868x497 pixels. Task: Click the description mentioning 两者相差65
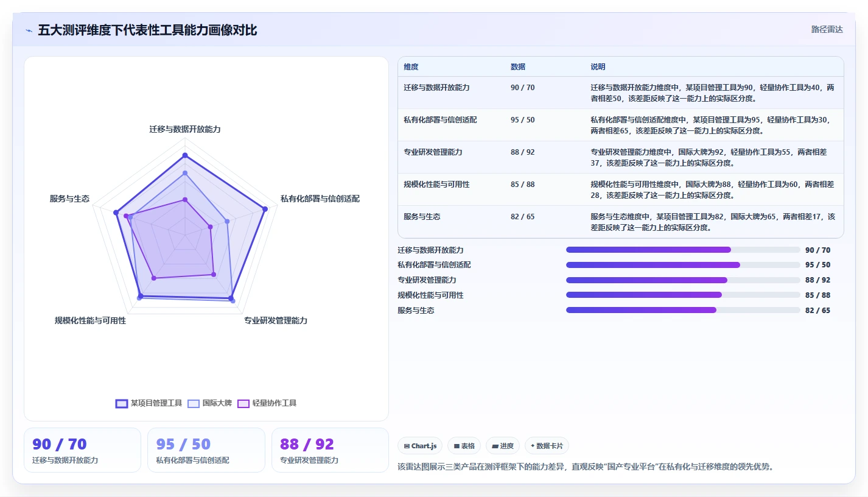pyautogui.click(x=710, y=125)
